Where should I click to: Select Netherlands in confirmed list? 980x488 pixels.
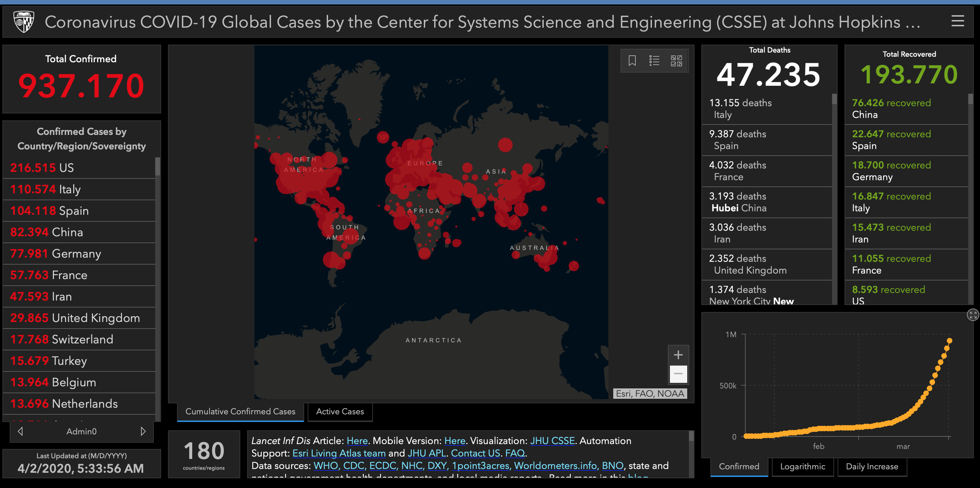point(79,404)
